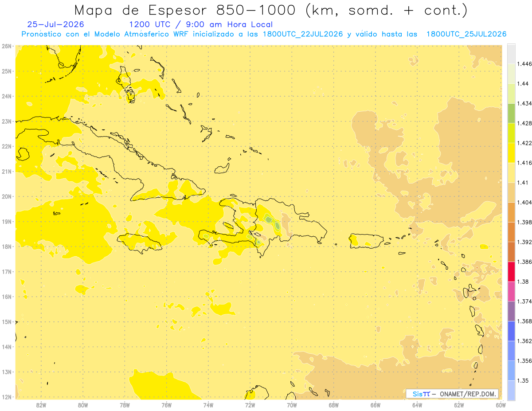Click the Jamaica island outline on the map
The height and width of the screenshot is (411, 532).
(140, 243)
